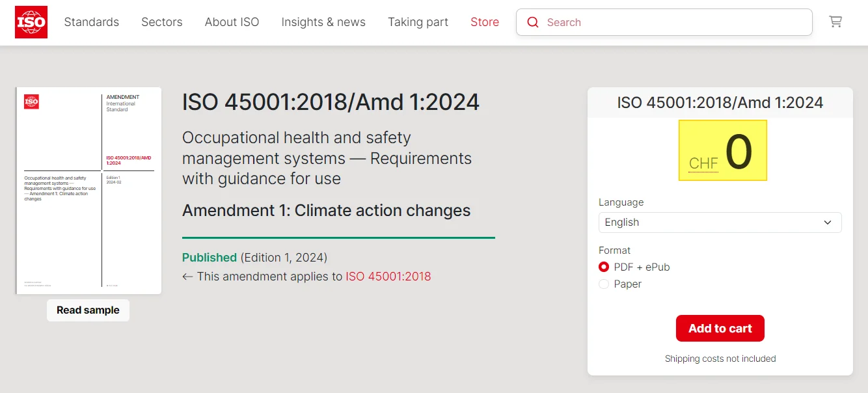This screenshot has width=868, height=393.
Task: Visit Insights & news
Action: (x=323, y=21)
